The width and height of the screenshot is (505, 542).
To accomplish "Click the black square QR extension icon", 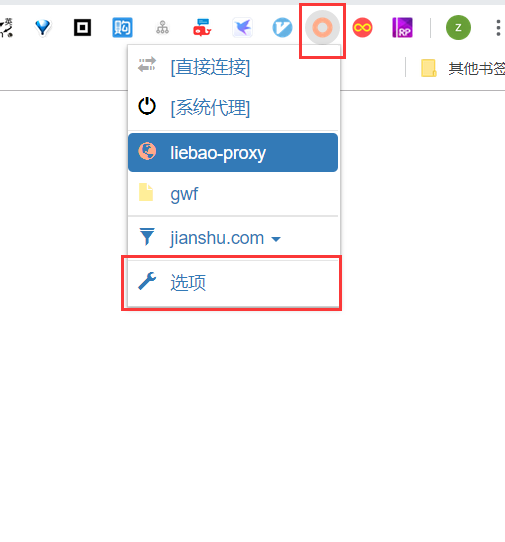I will coord(82,27).
